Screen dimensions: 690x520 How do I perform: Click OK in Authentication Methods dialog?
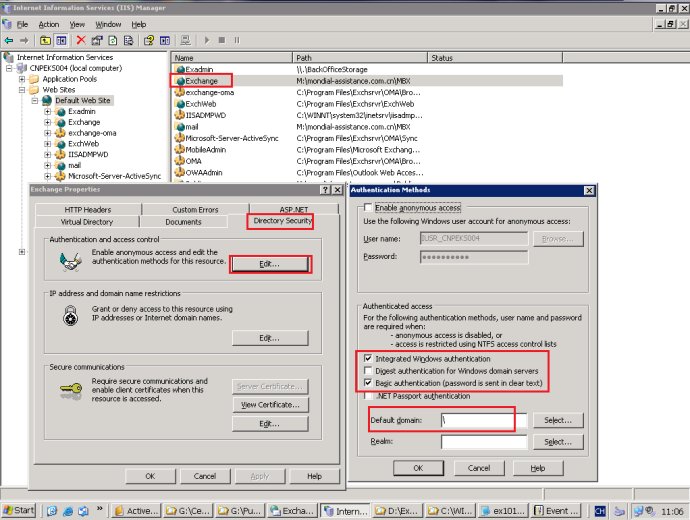coord(418,468)
